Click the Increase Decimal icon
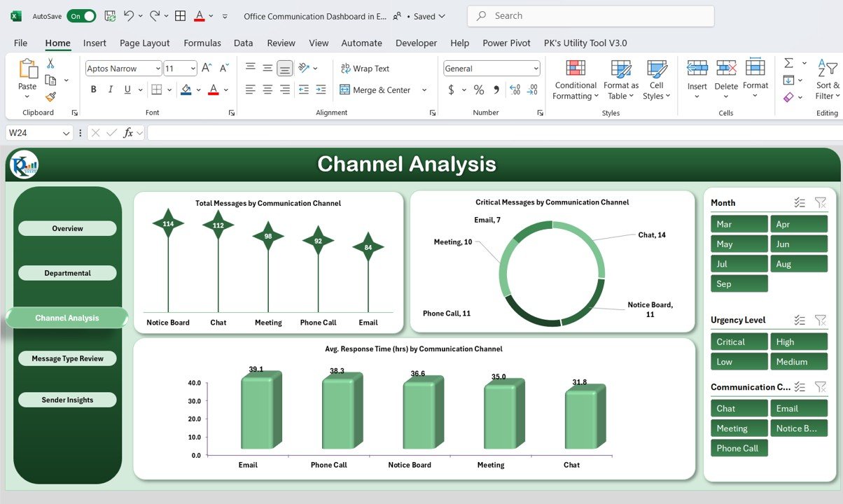This screenshot has width=843, height=504. [x=515, y=90]
